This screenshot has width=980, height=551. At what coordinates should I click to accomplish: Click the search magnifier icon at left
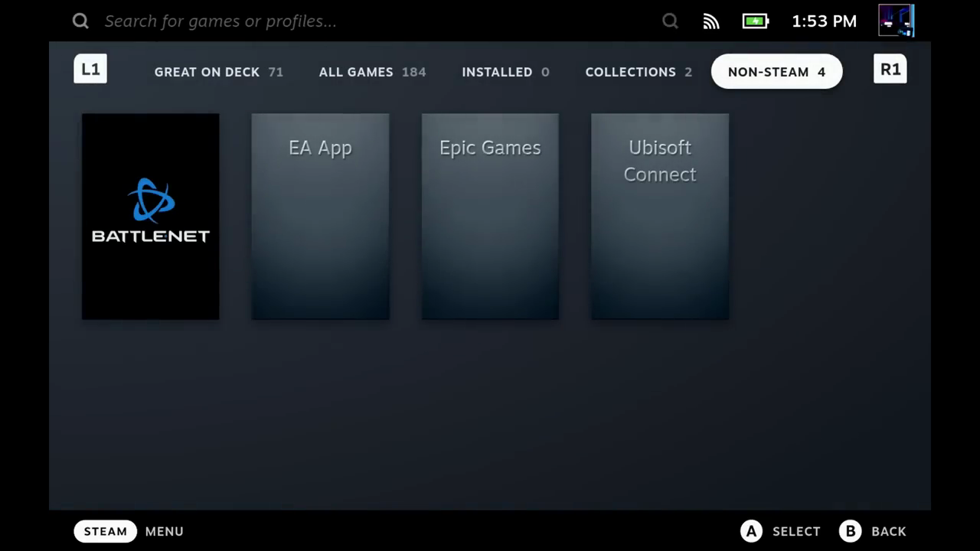pos(80,21)
